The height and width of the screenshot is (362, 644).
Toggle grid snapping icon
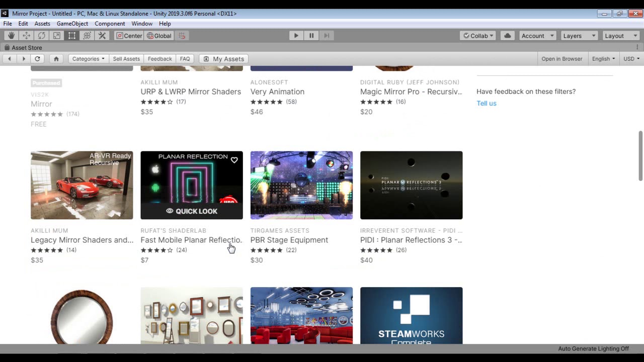click(182, 36)
